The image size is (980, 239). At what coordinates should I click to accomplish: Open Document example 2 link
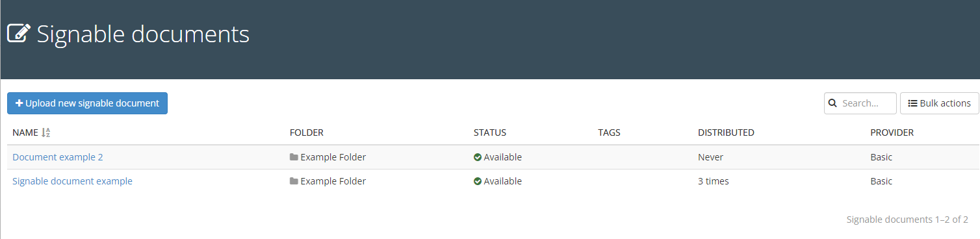58,157
